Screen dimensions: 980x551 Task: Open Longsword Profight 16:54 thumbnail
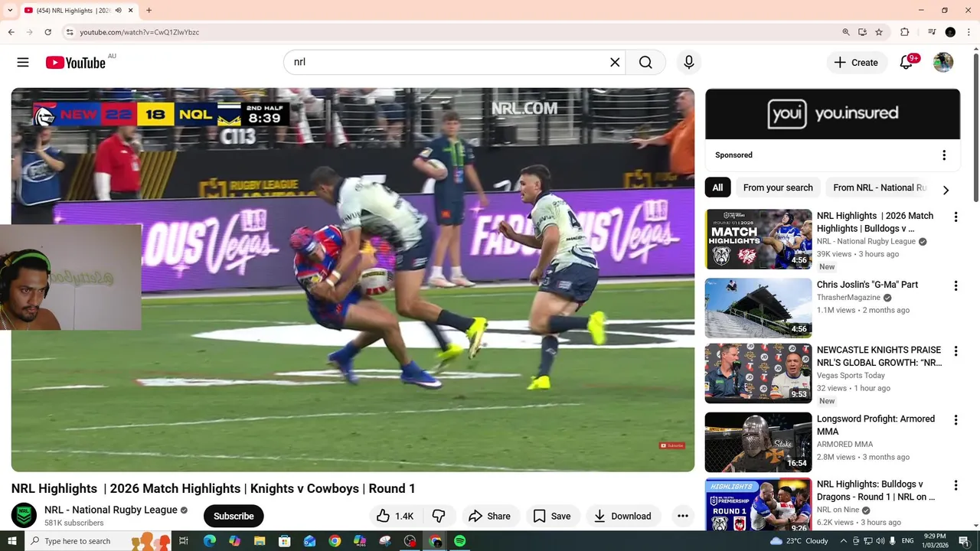coord(758,442)
